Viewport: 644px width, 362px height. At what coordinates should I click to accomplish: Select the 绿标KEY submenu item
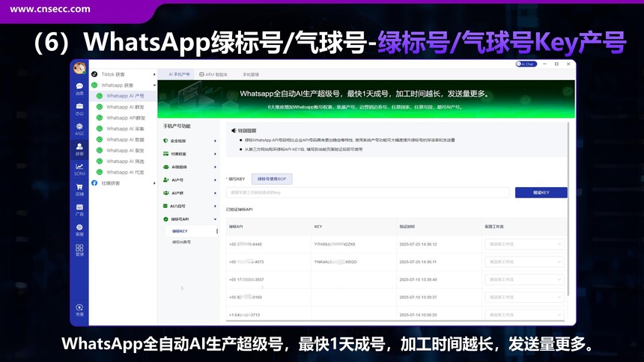click(x=192, y=231)
